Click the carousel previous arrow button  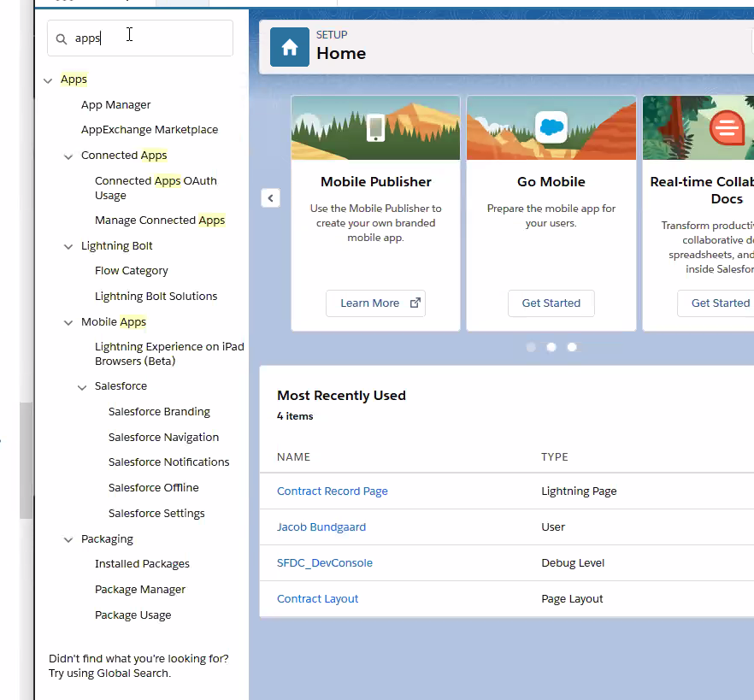coord(271,198)
